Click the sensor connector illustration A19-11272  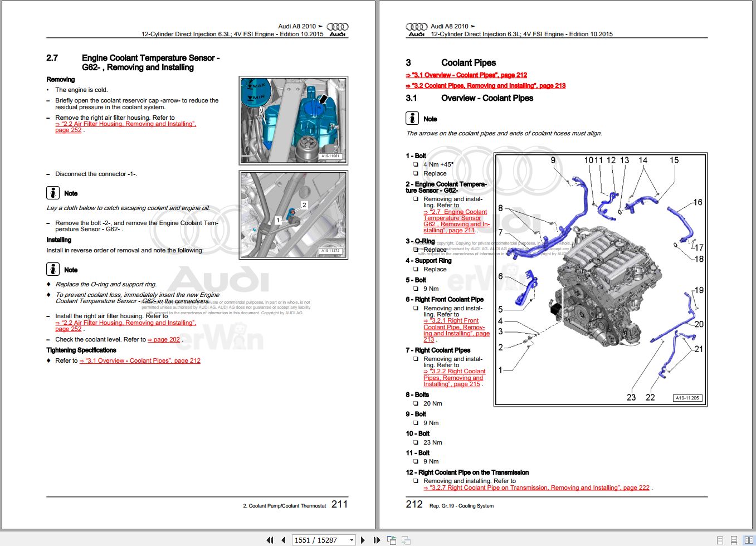click(x=294, y=215)
